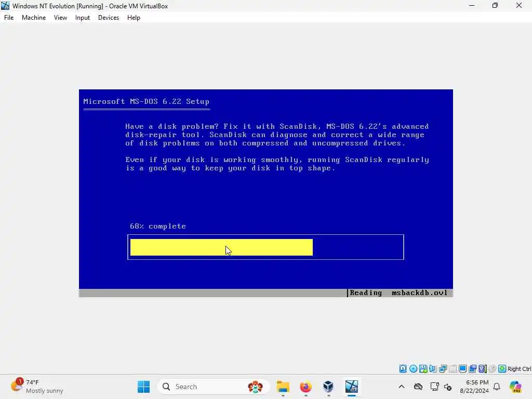532x399 pixels.
Task: Click the network adapters status icon
Action: coord(443,369)
